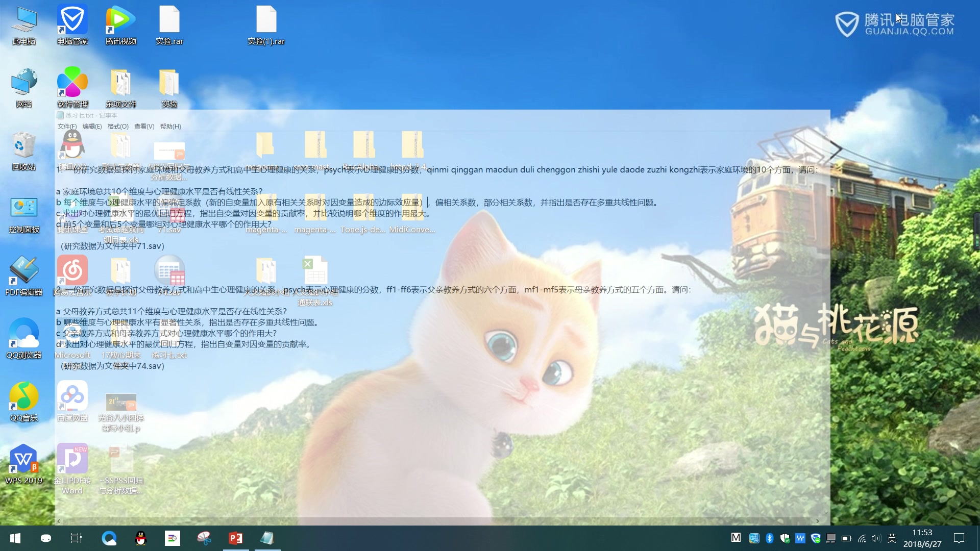The height and width of the screenshot is (551, 980).
Task: Open the 此电脑 desktop icon
Action: point(24,26)
